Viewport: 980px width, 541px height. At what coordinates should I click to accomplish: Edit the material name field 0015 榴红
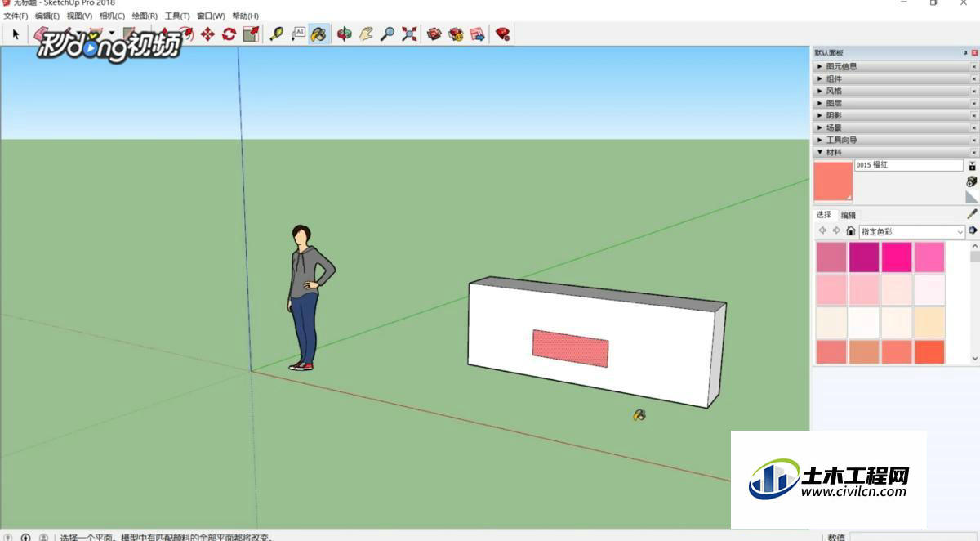tap(909, 165)
